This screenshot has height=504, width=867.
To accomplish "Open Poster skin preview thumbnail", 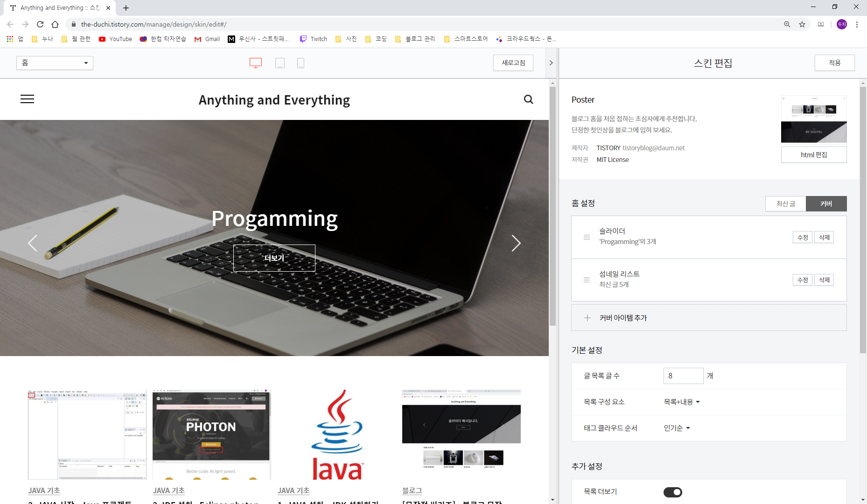I will 814,119.
